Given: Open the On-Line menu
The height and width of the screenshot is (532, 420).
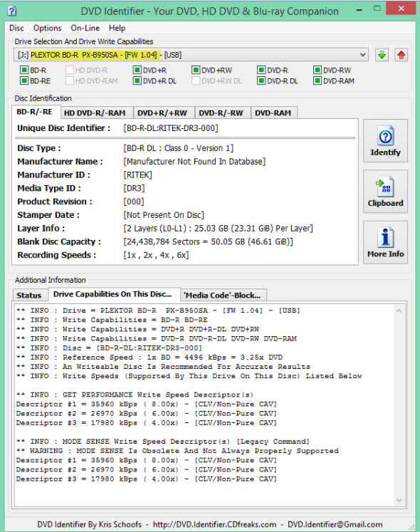Looking at the screenshot, I should 85,28.
